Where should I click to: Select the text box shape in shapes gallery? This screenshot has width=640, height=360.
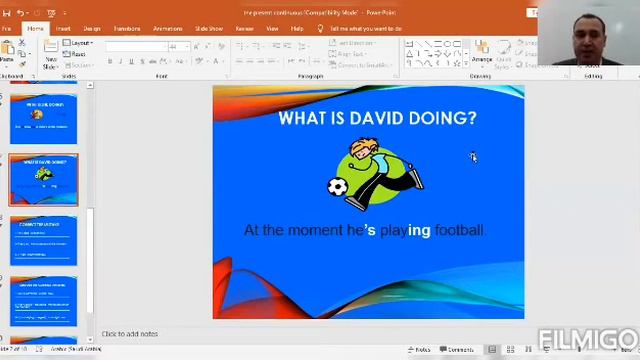tap(409, 44)
